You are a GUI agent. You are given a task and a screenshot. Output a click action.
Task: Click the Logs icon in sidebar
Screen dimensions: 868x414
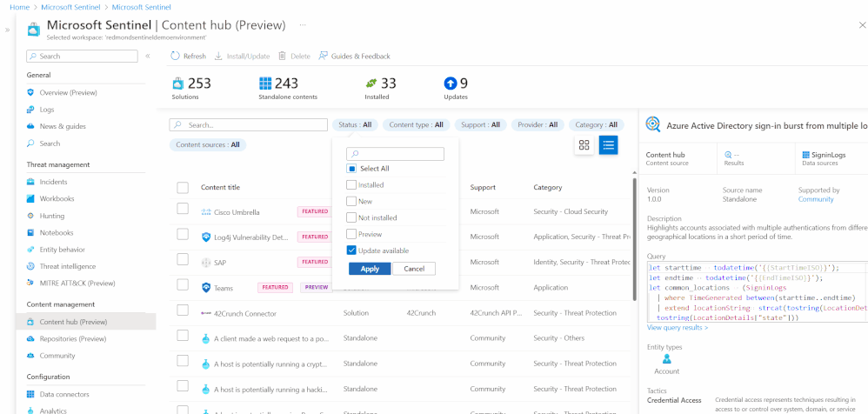30,110
